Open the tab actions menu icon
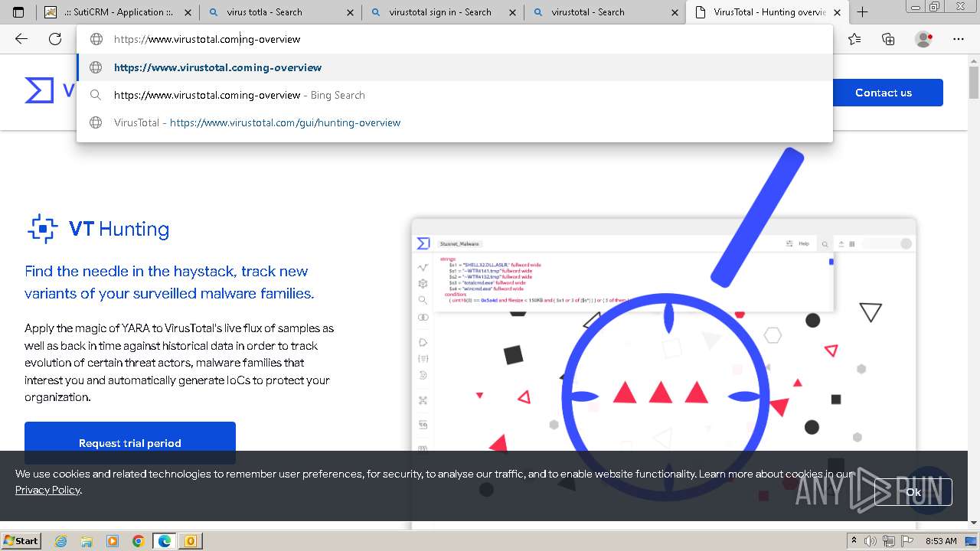This screenshot has width=980, height=551. coord(18,12)
